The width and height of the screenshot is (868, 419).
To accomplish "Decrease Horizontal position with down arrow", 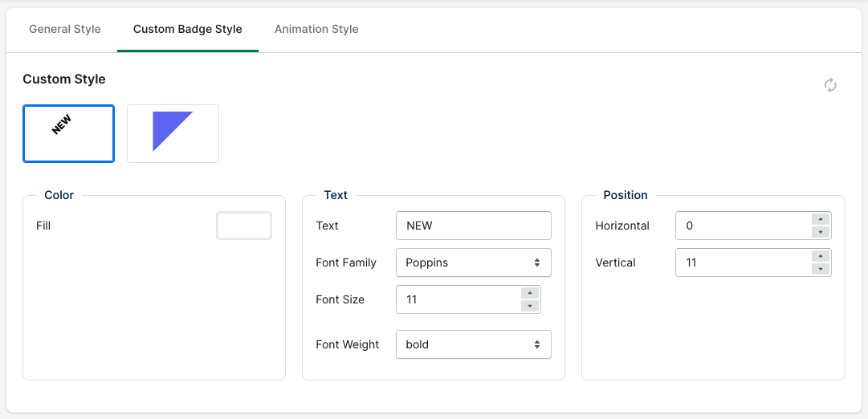I will click(x=821, y=232).
